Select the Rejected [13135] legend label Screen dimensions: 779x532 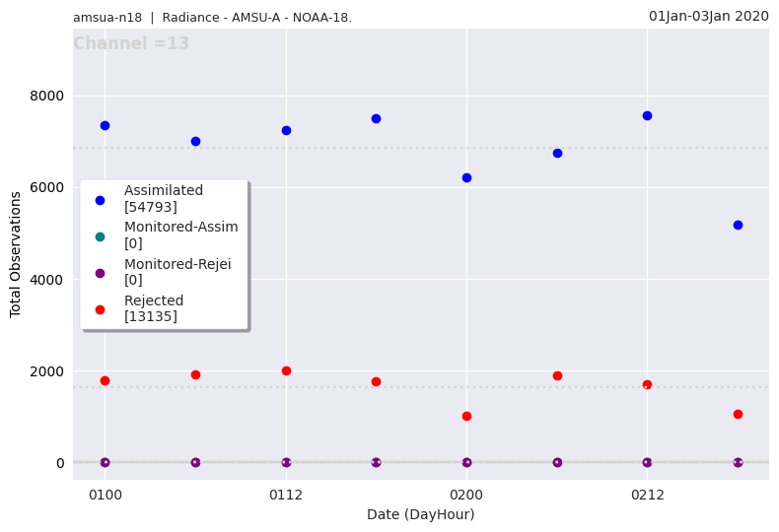(x=154, y=308)
